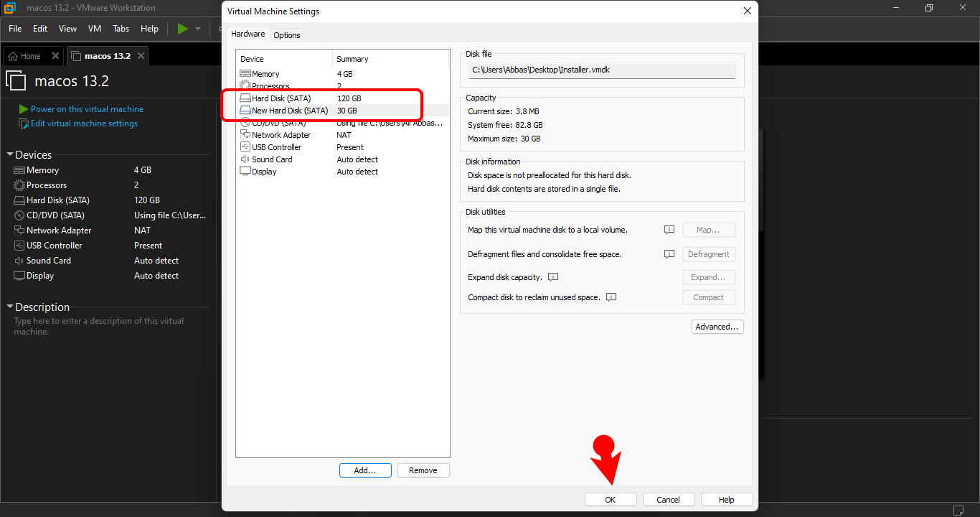Click the info icon beside Expand disk capacity
The image size is (980, 517).
553,277
